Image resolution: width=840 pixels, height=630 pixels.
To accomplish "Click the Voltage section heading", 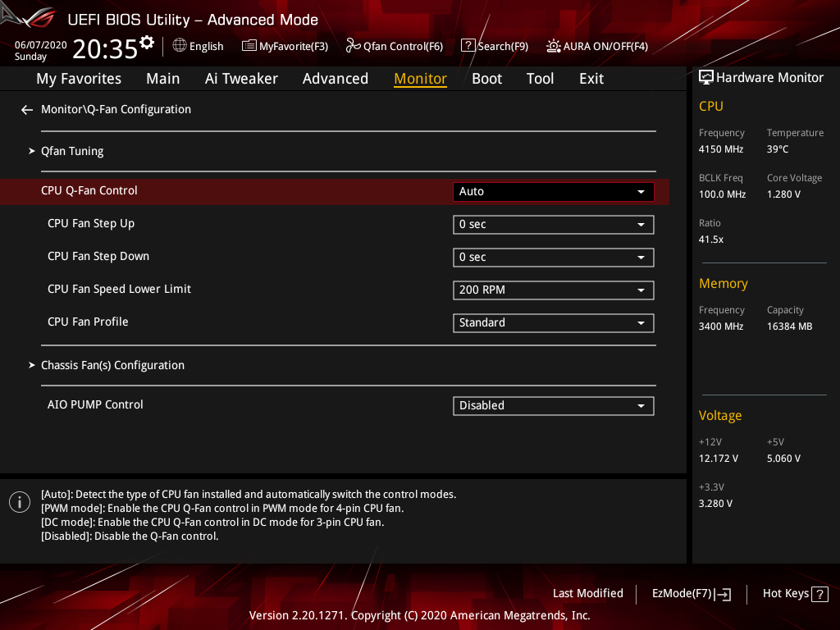I will point(720,416).
